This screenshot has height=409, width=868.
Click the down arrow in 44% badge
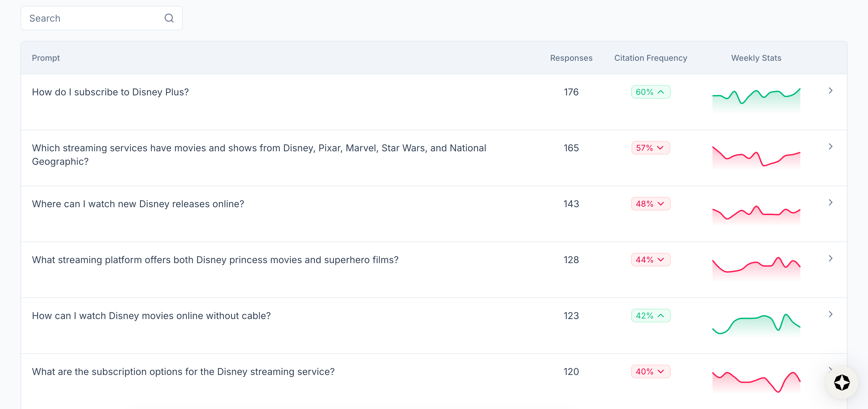click(x=660, y=260)
